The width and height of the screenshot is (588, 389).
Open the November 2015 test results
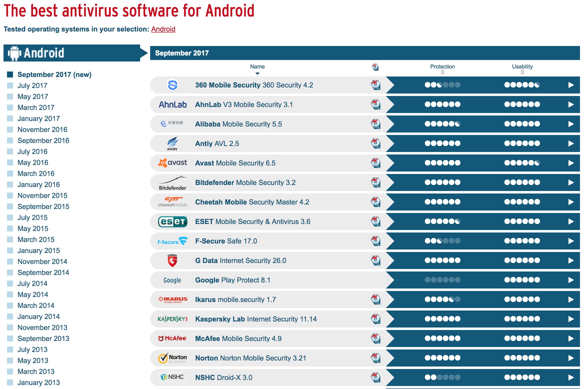point(43,195)
